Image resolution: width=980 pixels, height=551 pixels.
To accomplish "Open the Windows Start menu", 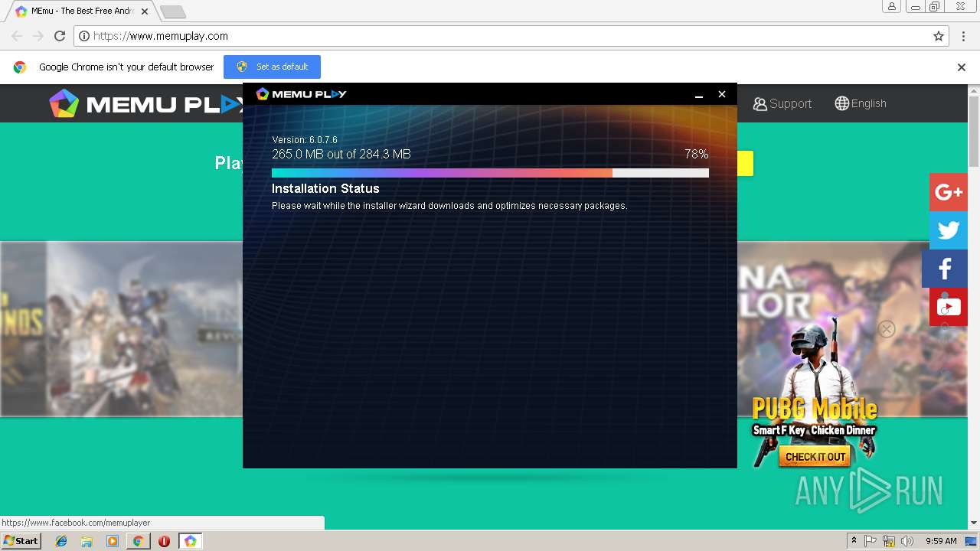I will [21, 541].
